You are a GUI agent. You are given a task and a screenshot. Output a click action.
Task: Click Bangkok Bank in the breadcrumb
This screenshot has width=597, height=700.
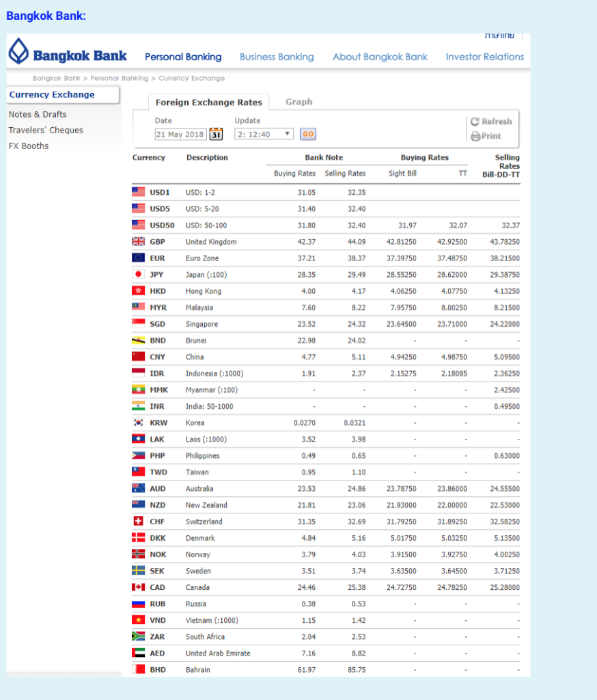[x=56, y=78]
